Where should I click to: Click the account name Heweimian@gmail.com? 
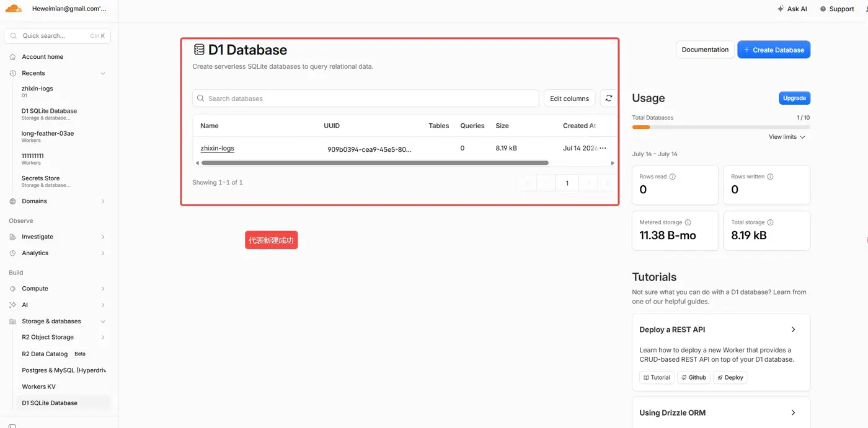(69, 9)
